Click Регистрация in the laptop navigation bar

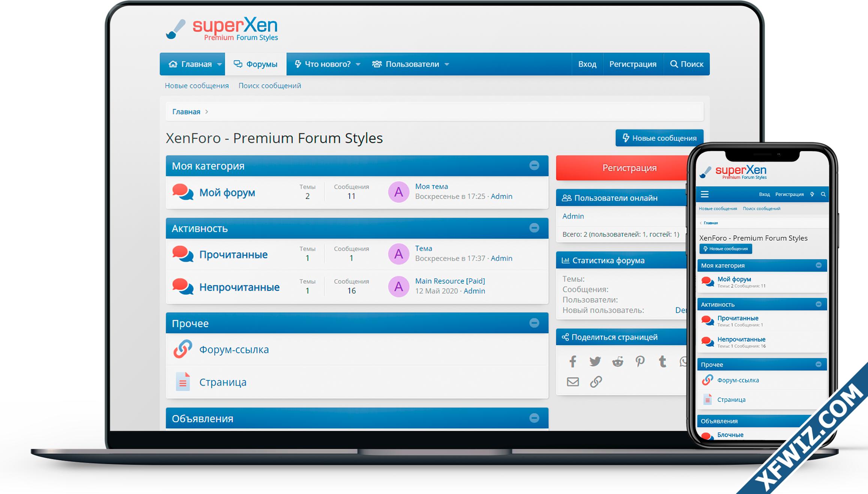[x=633, y=64]
